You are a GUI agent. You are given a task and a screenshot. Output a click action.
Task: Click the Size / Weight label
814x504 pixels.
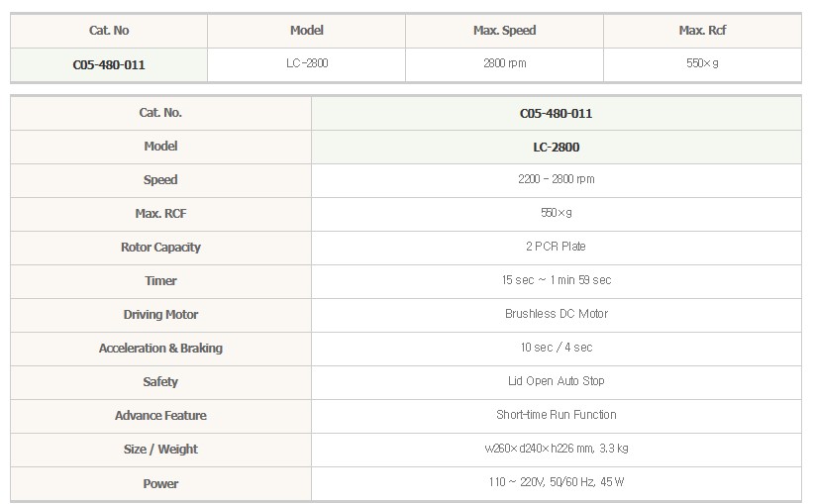(x=160, y=450)
